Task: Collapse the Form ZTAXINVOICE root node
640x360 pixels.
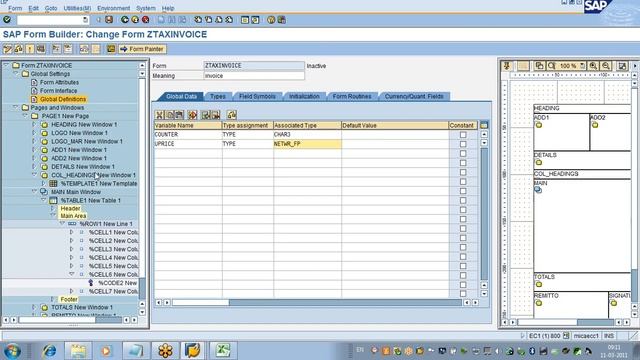Action: (x=6, y=65)
